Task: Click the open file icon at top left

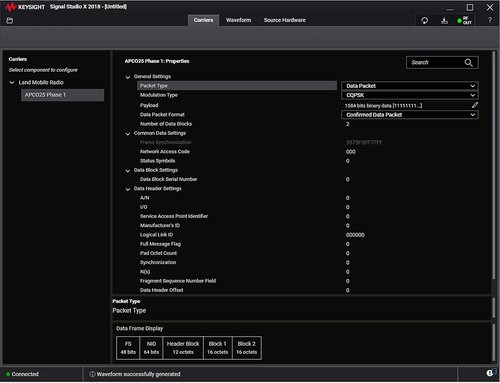Action: pyautogui.click(x=10, y=21)
